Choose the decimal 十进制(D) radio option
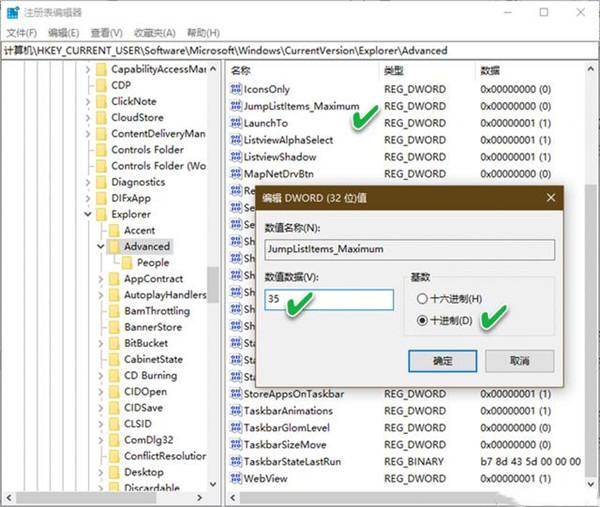The image size is (600, 507). [x=422, y=320]
